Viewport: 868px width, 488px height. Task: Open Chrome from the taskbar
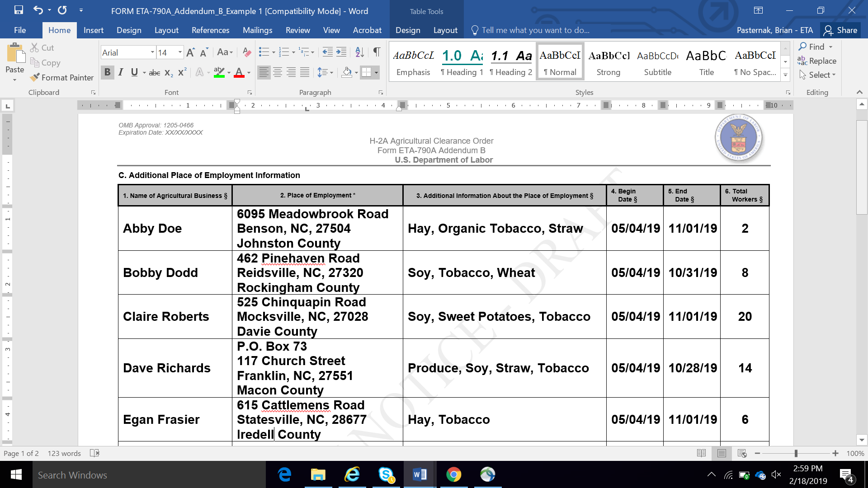pyautogui.click(x=453, y=474)
